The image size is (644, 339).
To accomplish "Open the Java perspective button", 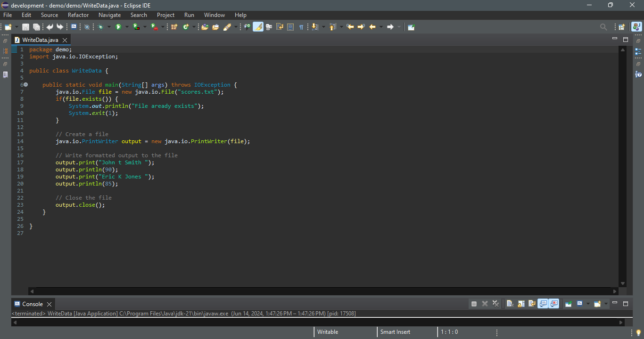I will 636,27.
